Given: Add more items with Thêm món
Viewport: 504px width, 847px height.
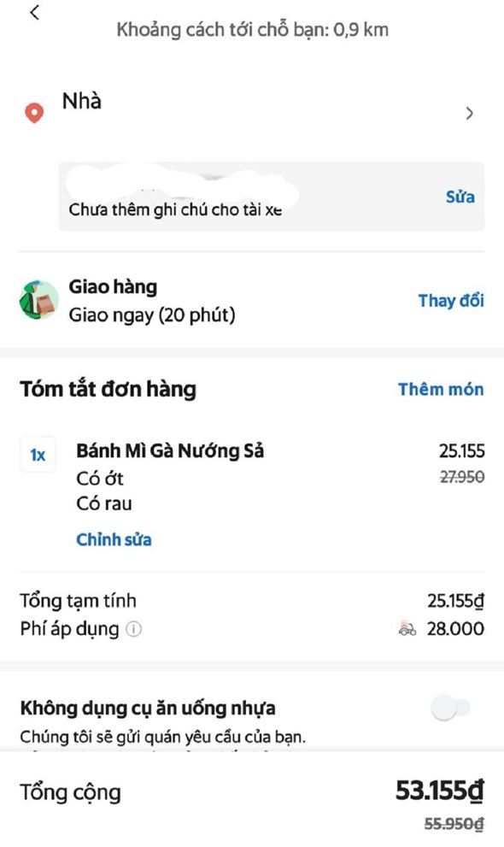Looking at the screenshot, I should pos(441,389).
